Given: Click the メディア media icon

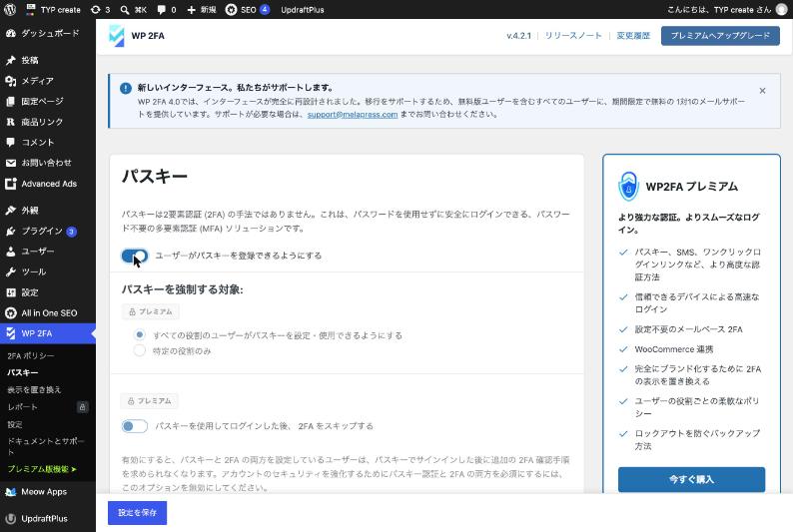Looking at the screenshot, I should pyautogui.click(x=11, y=81).
